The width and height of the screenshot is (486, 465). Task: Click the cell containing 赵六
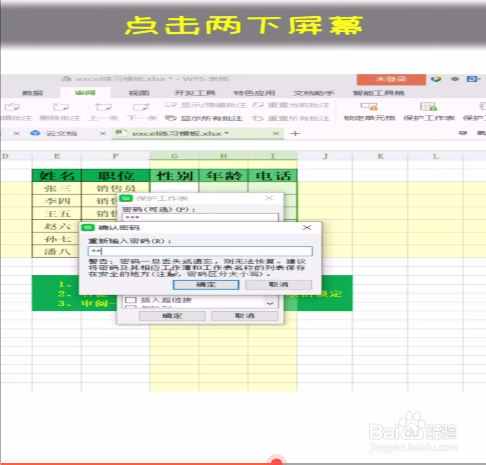point(57,226)
